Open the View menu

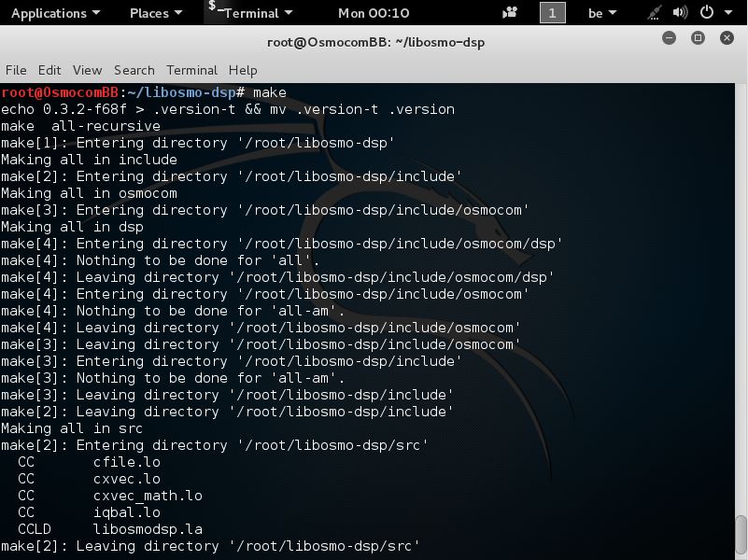pyautogui.click(x=87, y=71)
